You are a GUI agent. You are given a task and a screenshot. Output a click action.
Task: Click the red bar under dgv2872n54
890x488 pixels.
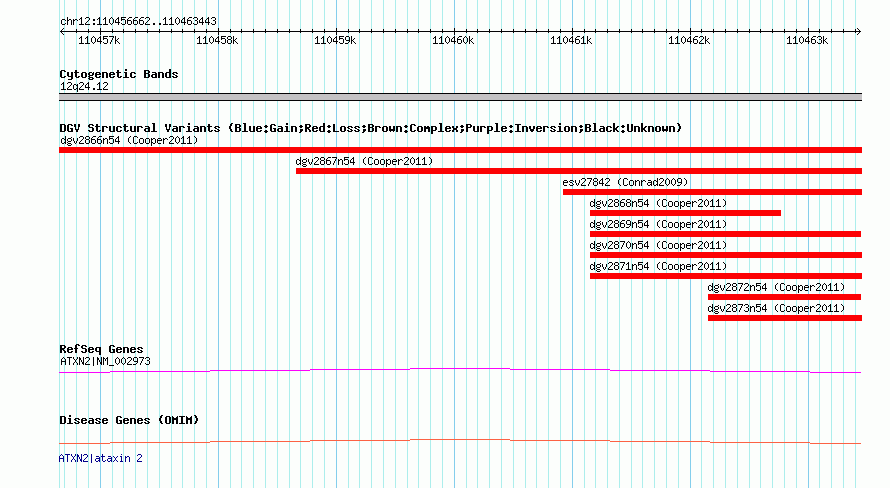[784, 297]
